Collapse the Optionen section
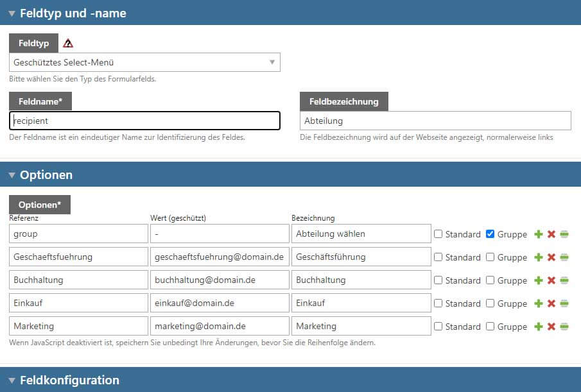 point(12,175)
